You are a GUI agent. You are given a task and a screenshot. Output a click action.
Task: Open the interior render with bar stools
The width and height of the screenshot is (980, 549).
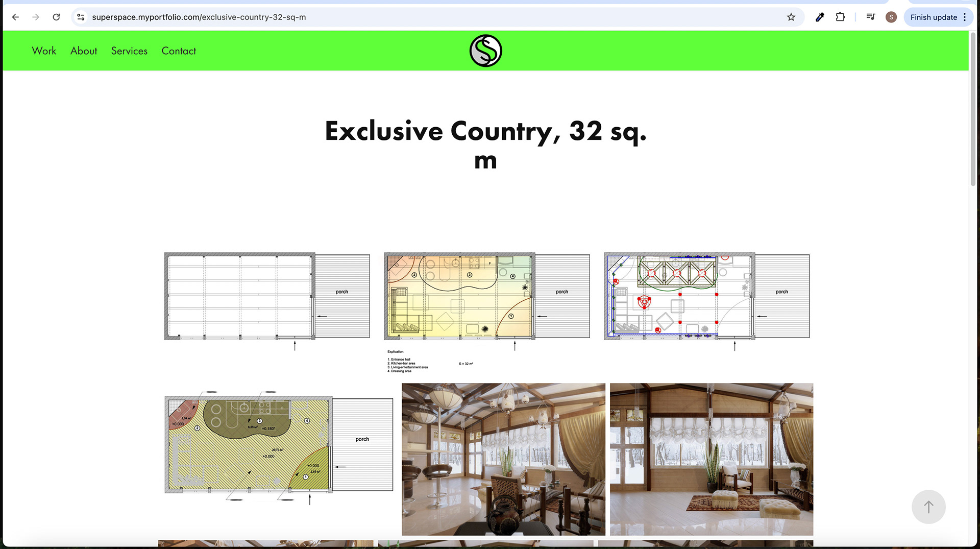pos(503,459)
